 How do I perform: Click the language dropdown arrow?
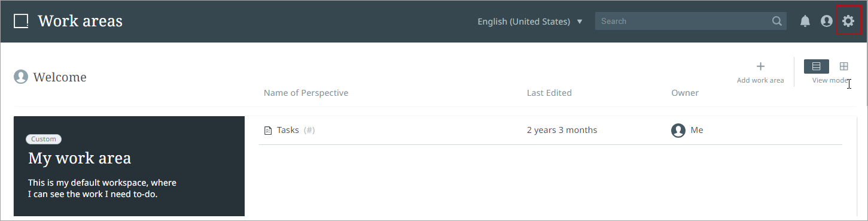click(x=579, y=22)
